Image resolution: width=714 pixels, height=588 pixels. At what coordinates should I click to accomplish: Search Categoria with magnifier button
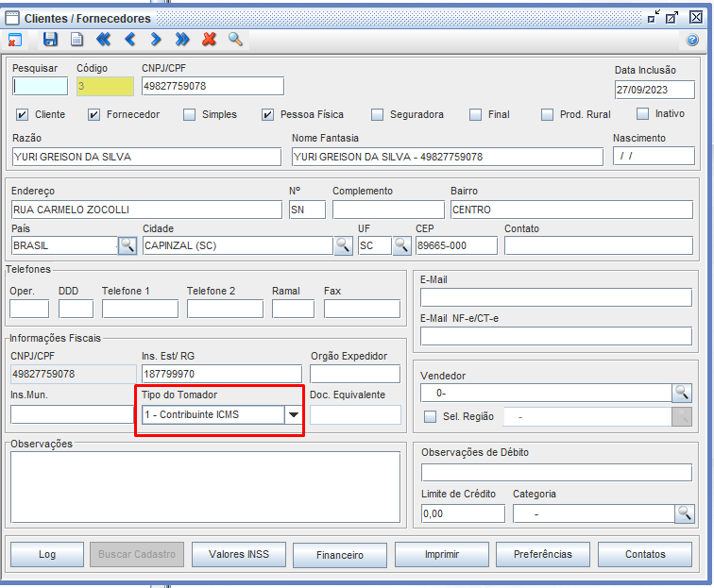click(685, 513)
